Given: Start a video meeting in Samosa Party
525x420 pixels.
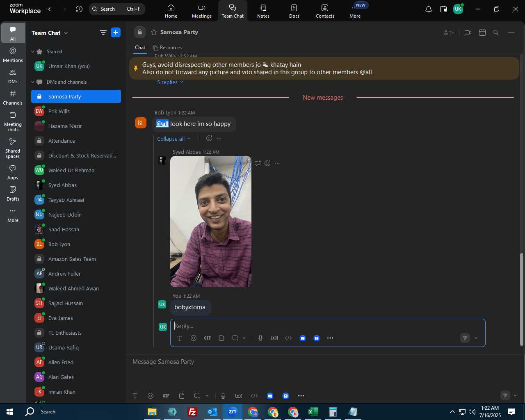Looking at the screenshot, I should pos(468,32).
